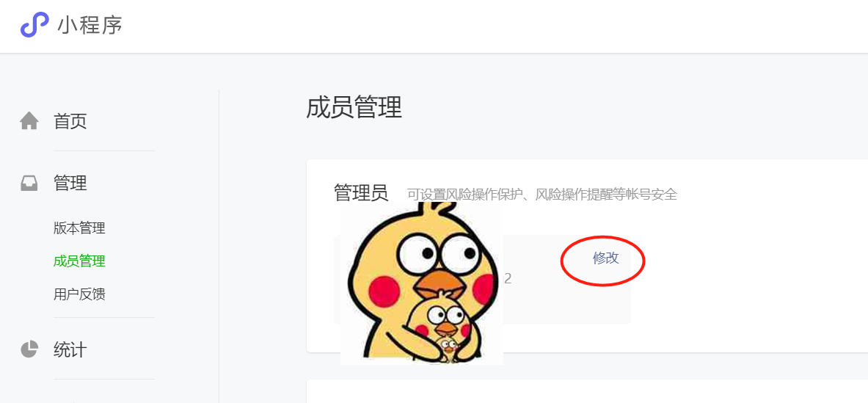Click the house icon beside 首页
Viewport: 868px width, 403px height.
[29, 120]
